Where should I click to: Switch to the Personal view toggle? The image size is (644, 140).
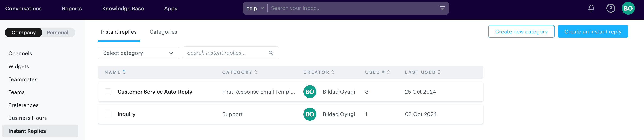click(57, 32)
